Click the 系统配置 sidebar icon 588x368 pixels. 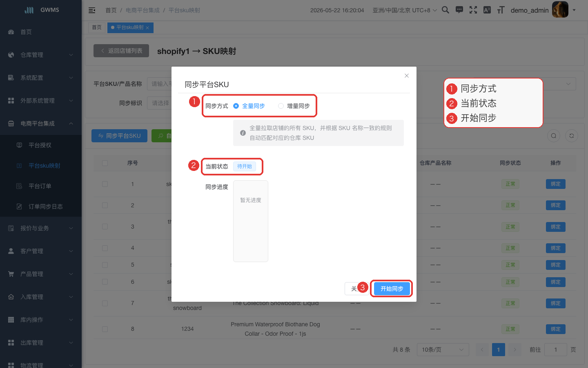coord(11,78)
